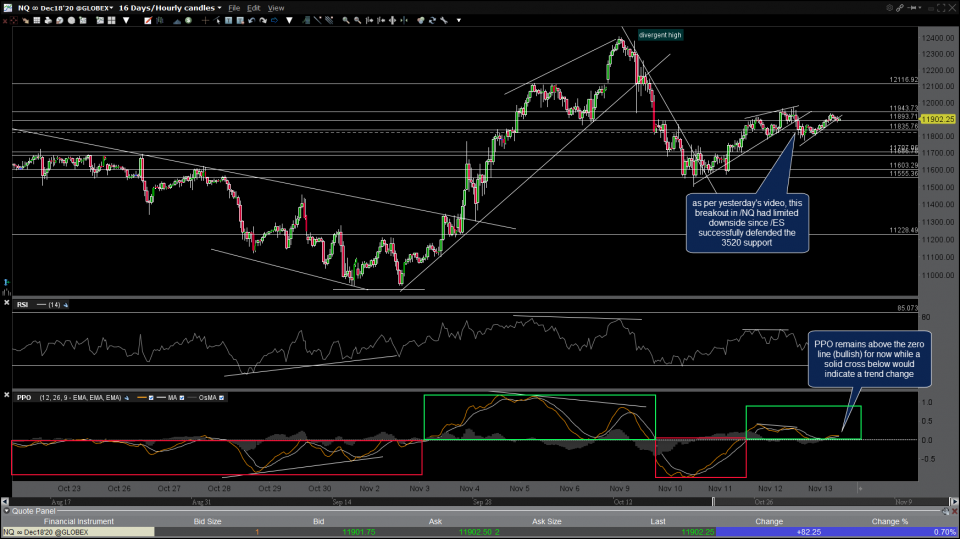Viewport: 960px width, 539px height.
Task: Click the red X delete icon in toolbar
Action: click(6, 21)
